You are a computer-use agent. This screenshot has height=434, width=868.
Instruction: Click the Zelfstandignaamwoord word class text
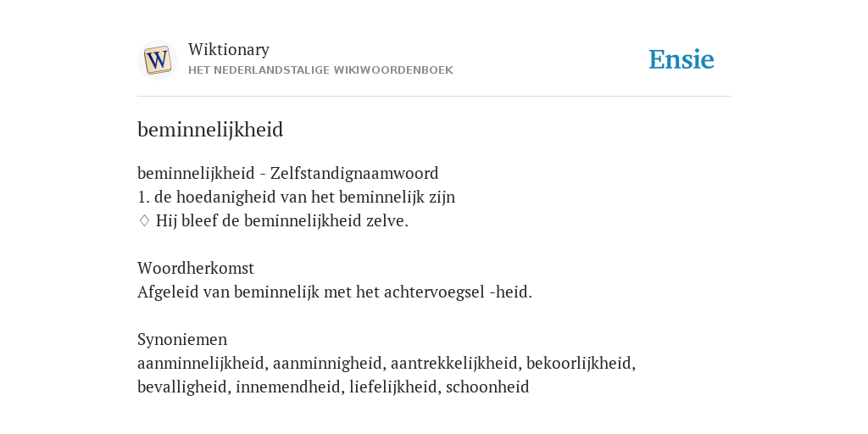click(x=354, y=173)
